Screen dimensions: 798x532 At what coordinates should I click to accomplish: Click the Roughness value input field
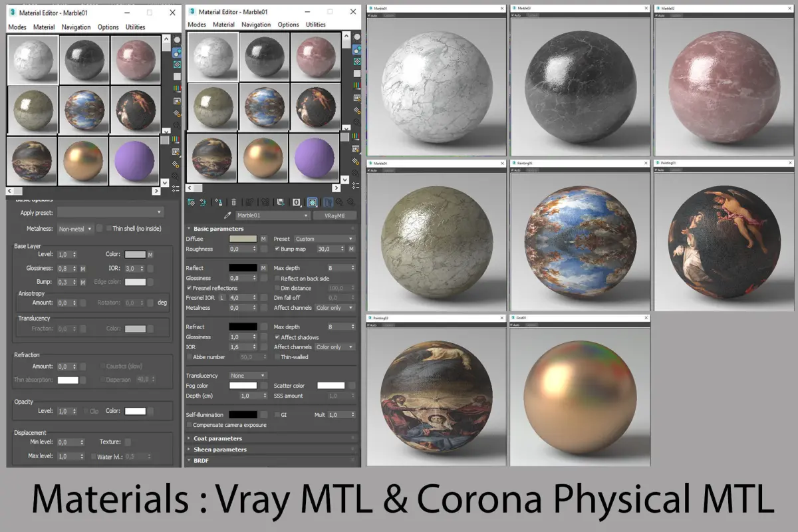click(243, 249)
